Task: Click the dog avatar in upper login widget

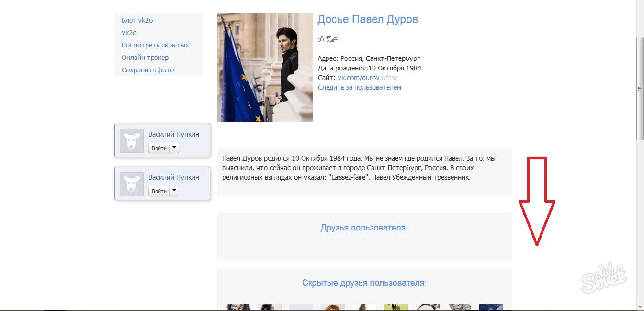Action: pos(132,141)
